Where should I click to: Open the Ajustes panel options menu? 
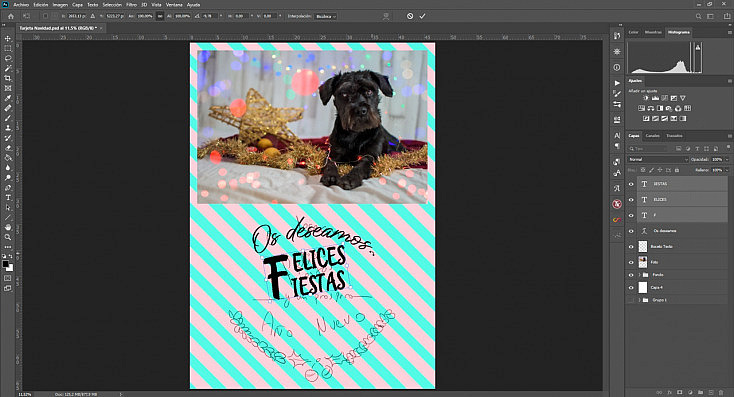729,81
